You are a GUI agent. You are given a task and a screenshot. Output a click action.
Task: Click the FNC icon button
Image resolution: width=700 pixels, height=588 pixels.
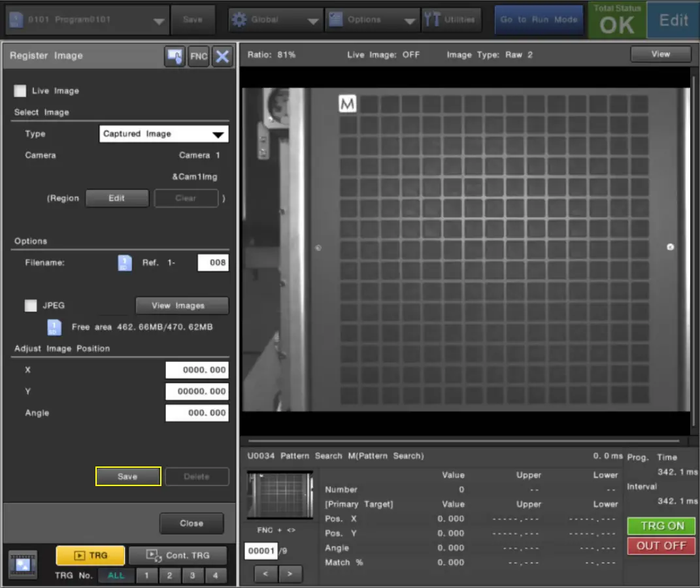(x=199, y=56)
